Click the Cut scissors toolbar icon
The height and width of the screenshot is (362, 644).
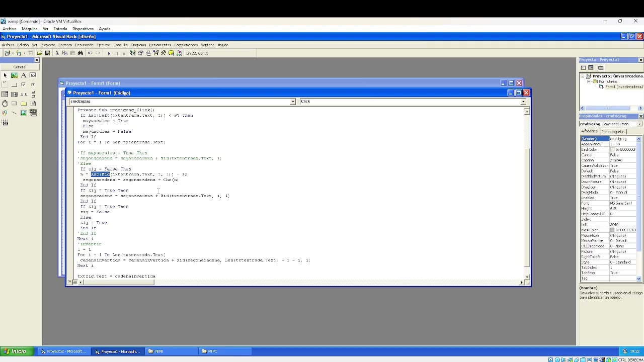point(57,53)
